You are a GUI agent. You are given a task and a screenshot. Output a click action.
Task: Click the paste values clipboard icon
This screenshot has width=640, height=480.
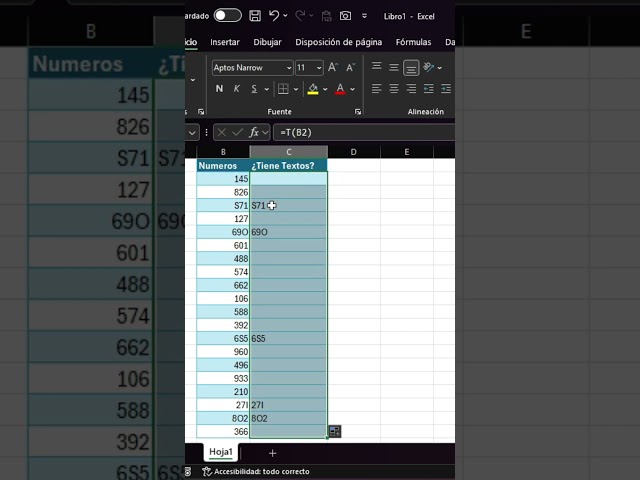click(x=326, y=16)
